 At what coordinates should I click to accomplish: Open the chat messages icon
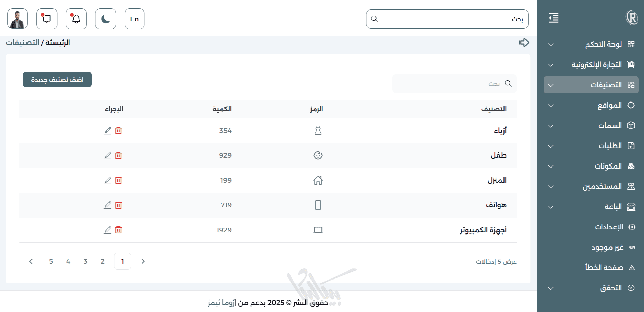(x=47, y=19)
